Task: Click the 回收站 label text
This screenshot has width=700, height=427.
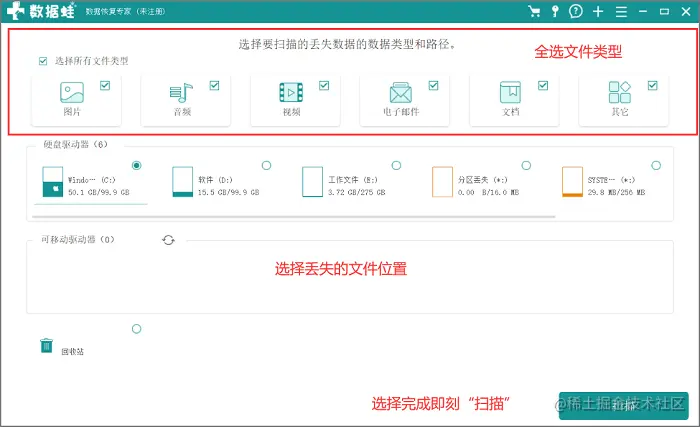Action: click(72, 352)
